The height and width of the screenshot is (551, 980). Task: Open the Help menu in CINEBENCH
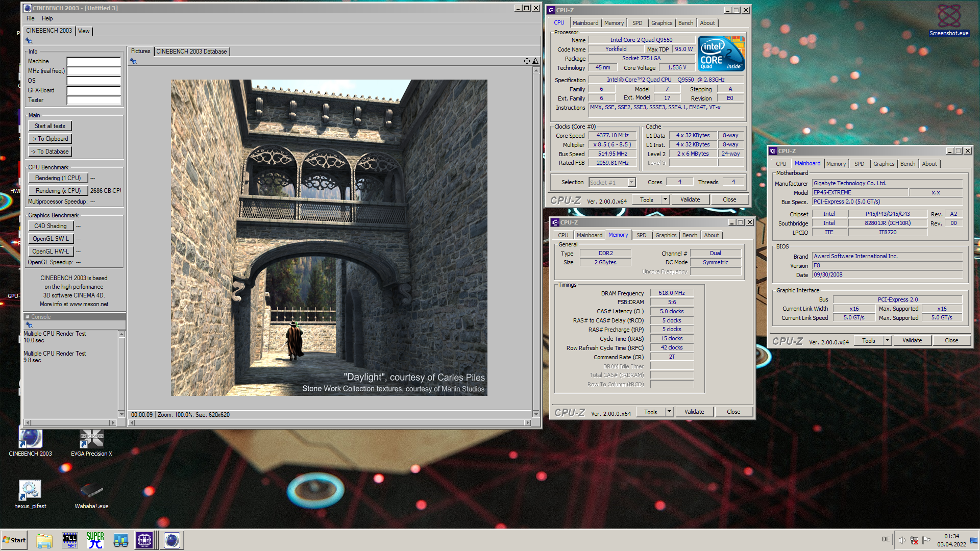click(x=47, y=18)
